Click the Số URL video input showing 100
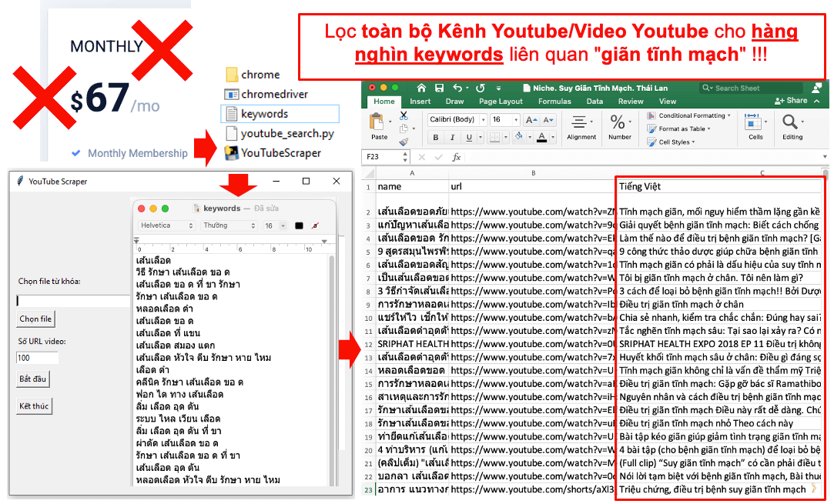This screenshot has width=834, height=504. point(37,358)
